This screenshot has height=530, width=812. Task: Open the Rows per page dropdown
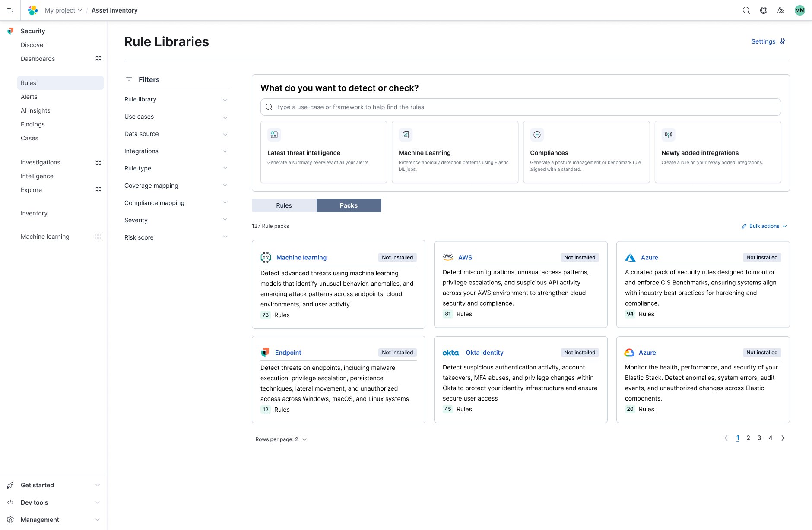click(281, 439)
